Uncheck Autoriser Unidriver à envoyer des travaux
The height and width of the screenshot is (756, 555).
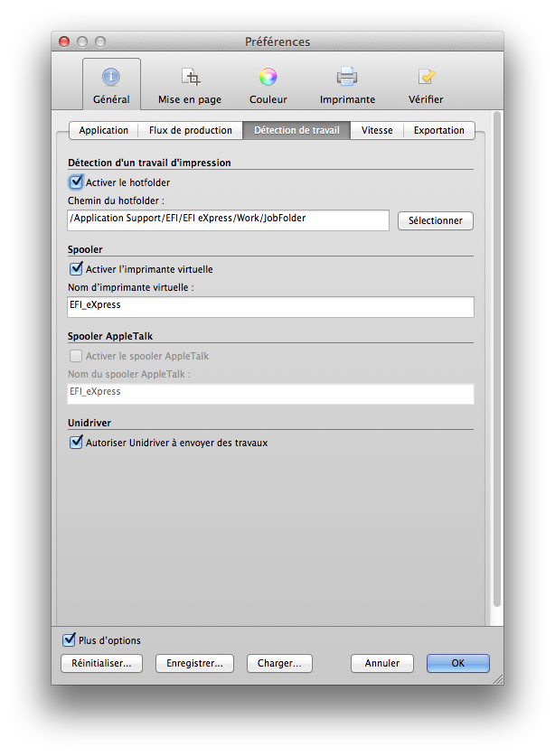(76, 443)
